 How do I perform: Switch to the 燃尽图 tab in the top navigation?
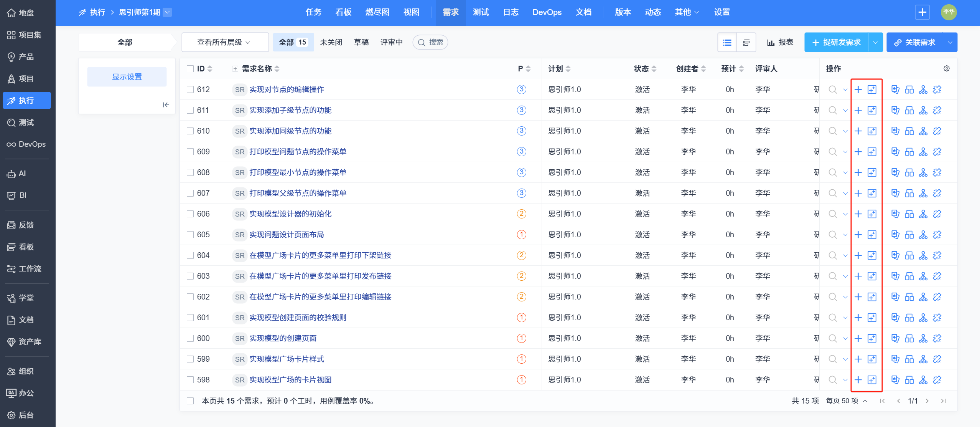click(377, 12)
